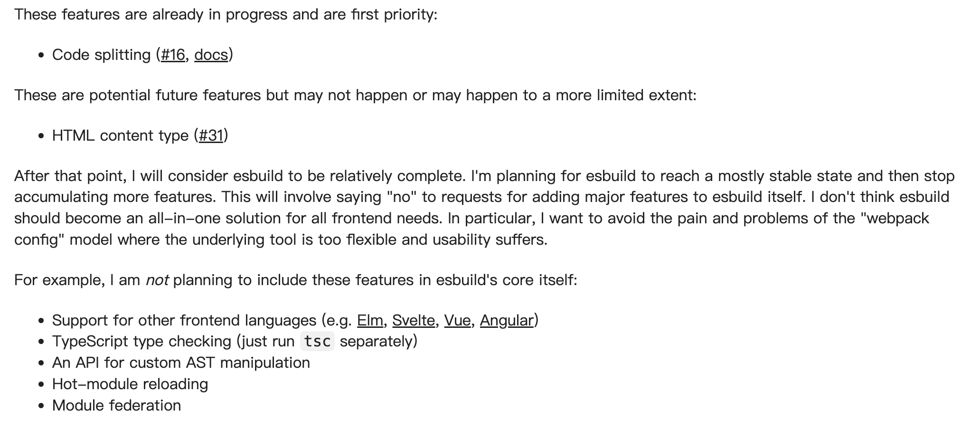Click the italic word "not"
The height and width of the screenshot is (421, 980).
pos(157,280)
